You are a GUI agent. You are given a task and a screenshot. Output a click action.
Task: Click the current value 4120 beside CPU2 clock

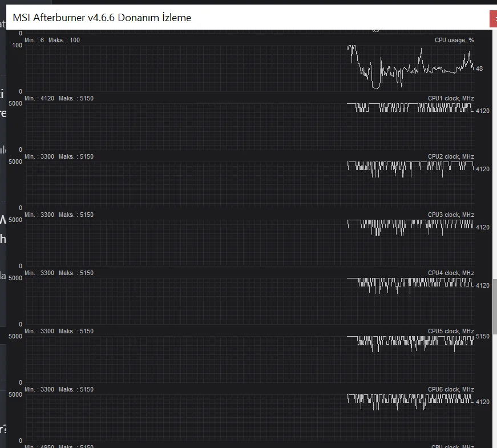pos(482,169)
